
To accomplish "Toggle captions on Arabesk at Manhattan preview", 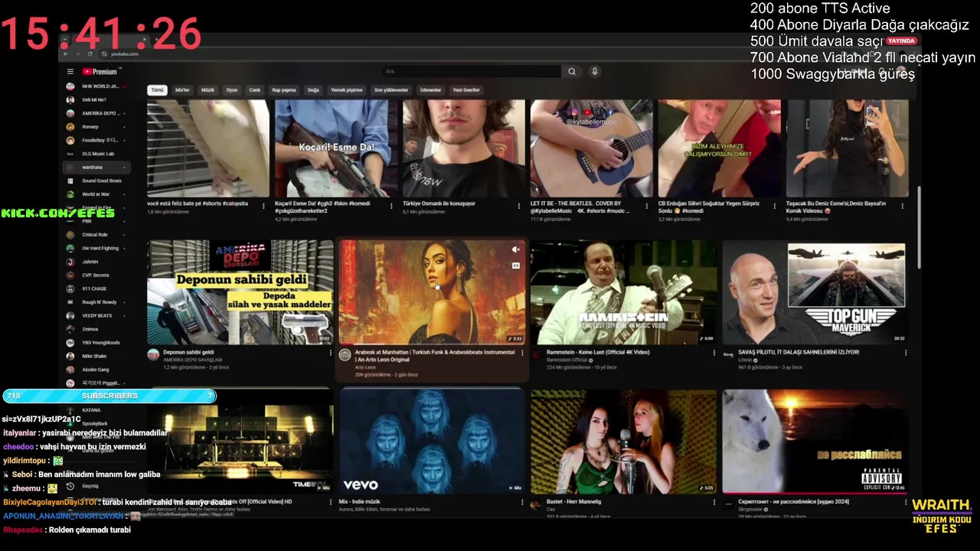I will [x=515, y=266].
